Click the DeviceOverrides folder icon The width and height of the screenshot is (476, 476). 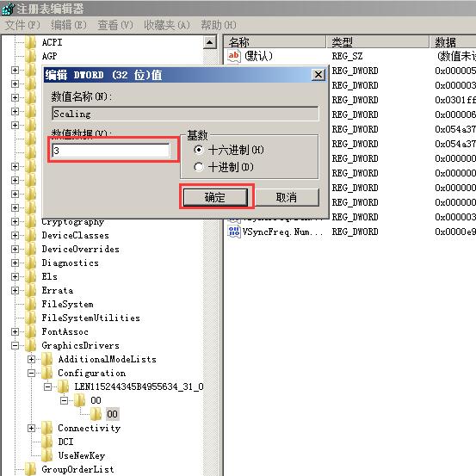click(30, 249)
